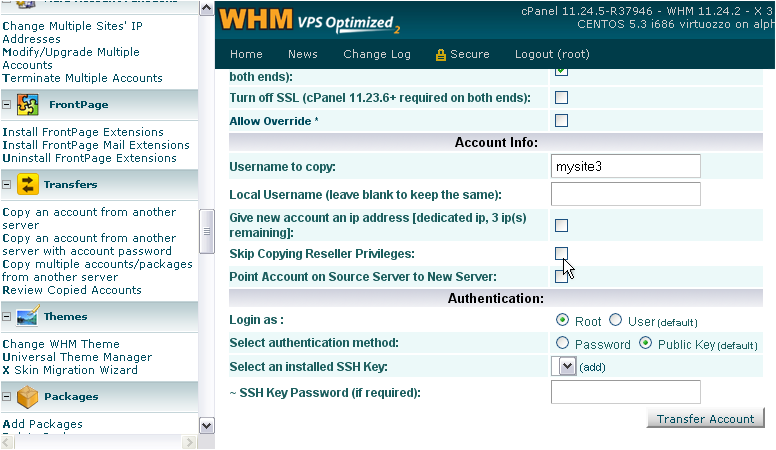Viewport: 776px width, 450px height.
Task: Click sidebar scrollbar down arrow
Action: pyautogui.click(x=206, y=426)
